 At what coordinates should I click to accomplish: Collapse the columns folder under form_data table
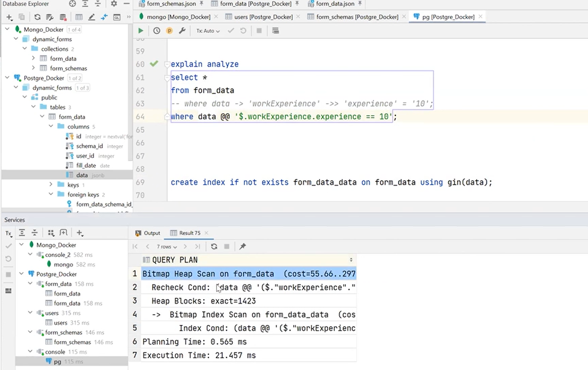coord(51,127)
